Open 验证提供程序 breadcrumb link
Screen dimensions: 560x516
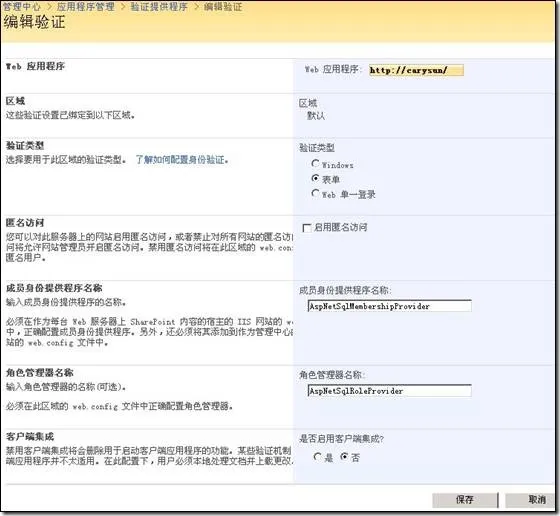[x=159, y=7]
